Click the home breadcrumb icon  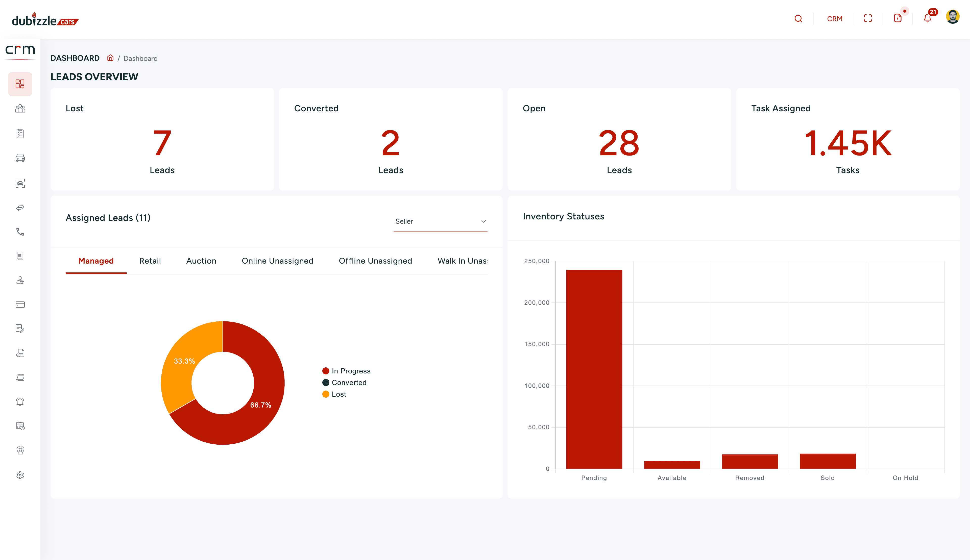[x=110, y=58]
